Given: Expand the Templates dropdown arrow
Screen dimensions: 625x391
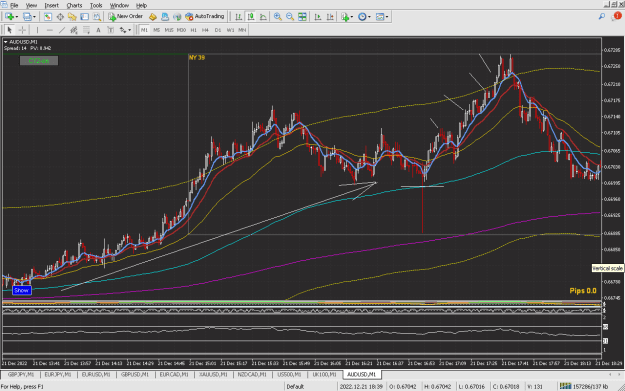Looking at the screenshot, I should coord(387,17).
